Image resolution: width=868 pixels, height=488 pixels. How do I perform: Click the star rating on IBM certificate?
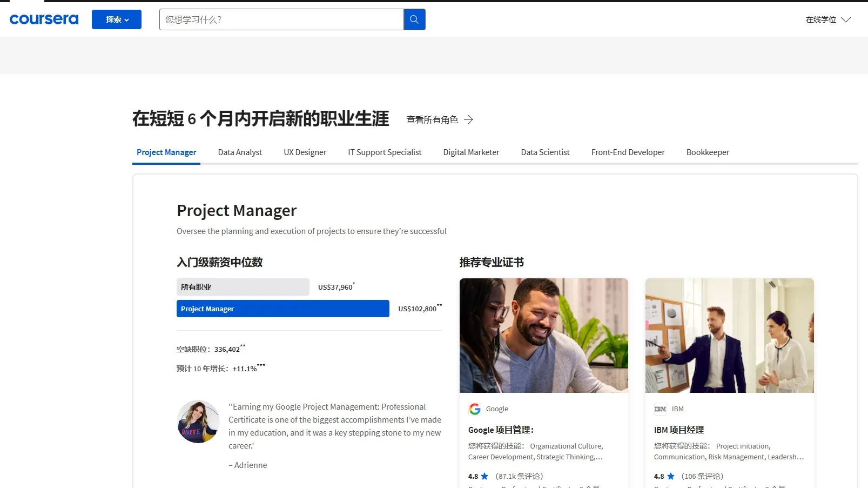tap(670, 476)
